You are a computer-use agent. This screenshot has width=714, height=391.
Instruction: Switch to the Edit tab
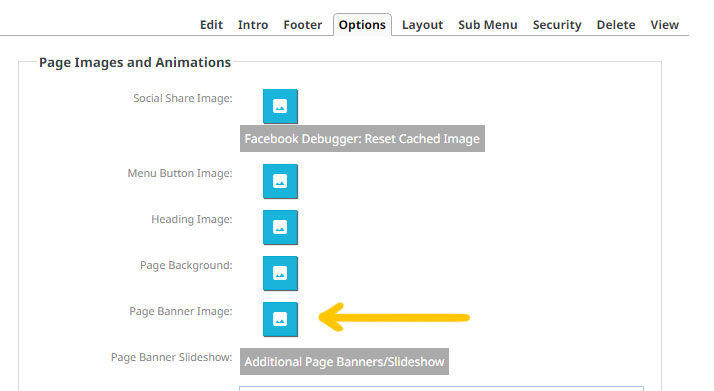(x=211, y=25)
